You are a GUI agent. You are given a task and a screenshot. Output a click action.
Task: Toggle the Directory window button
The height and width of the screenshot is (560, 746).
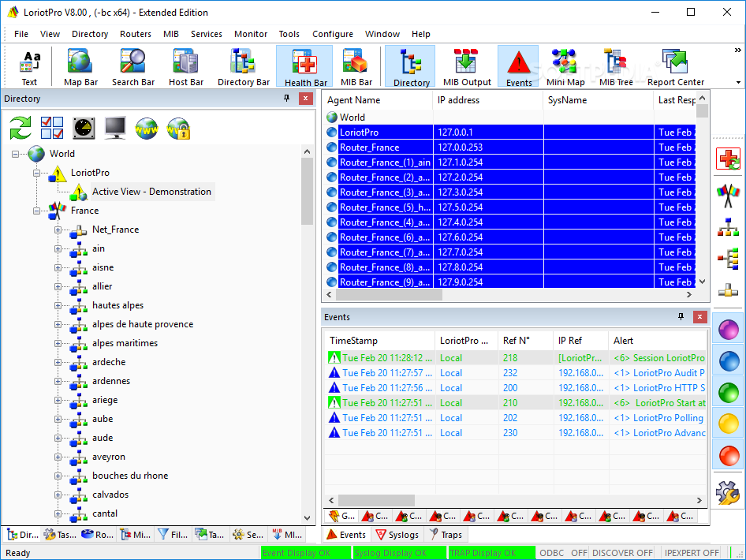coord(411,67)
